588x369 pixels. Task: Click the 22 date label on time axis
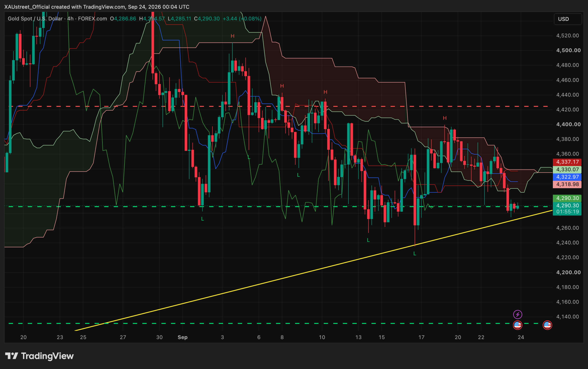pyautogui.click(x=481, y=337)
